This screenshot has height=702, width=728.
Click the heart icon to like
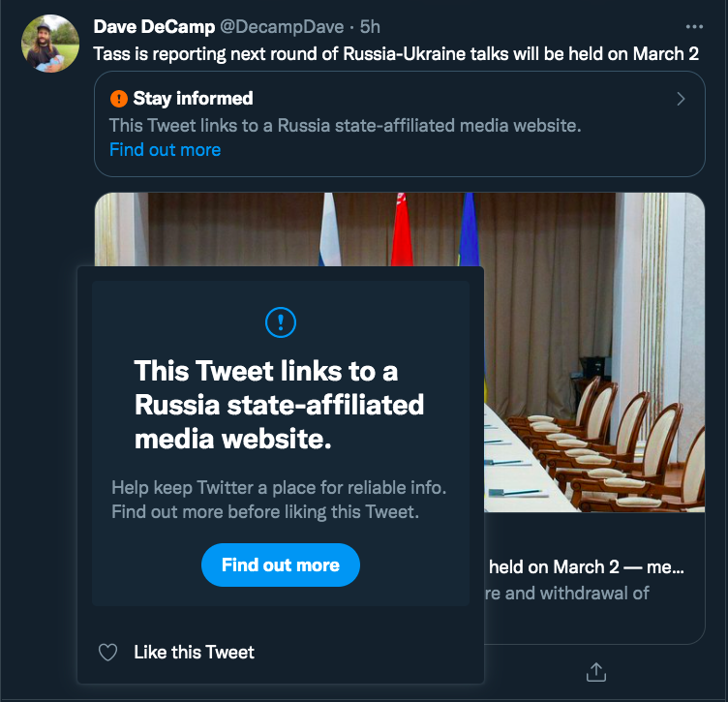point(108,653)
